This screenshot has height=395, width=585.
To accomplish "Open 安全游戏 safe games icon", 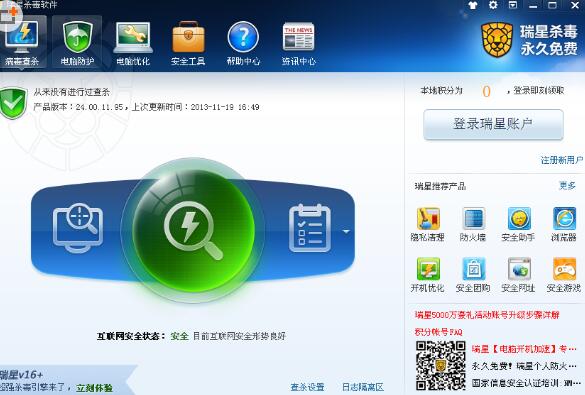I will tap(564, 275).
